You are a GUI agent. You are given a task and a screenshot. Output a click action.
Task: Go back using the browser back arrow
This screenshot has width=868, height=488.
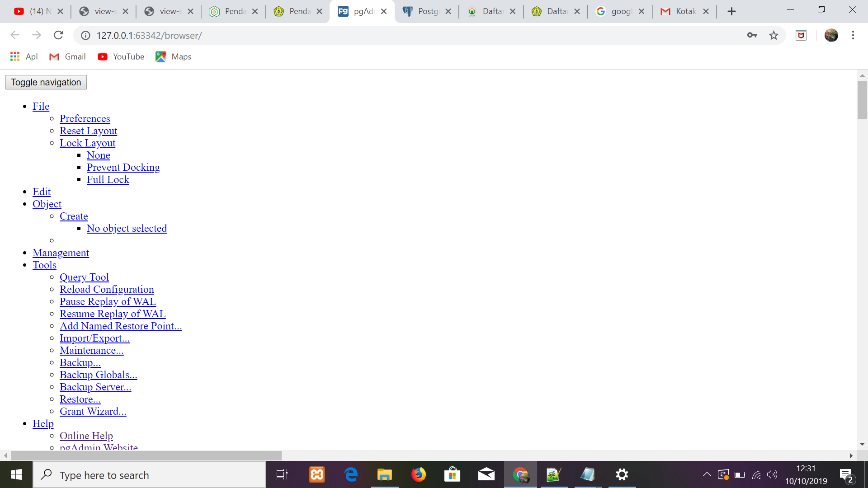point(15,35)
